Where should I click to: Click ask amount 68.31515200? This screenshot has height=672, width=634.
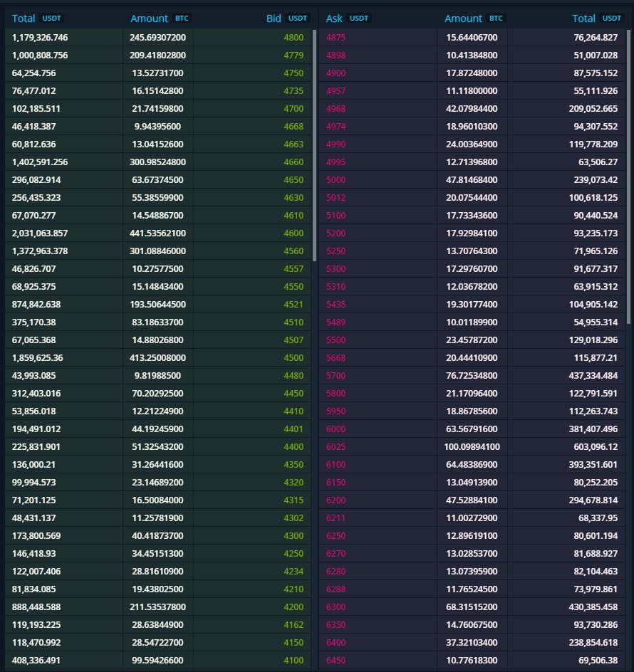click(x=472, y=607)
